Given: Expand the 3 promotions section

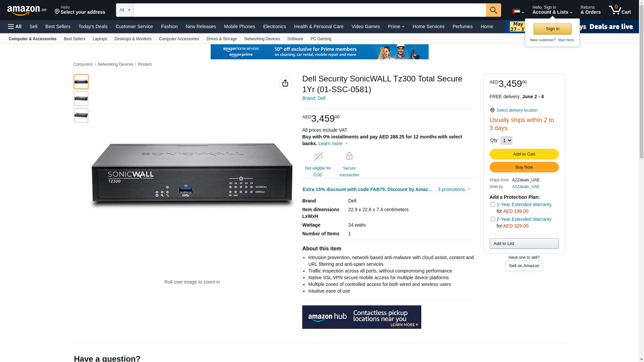Looking at the screenshot, I should pos(454,189).
